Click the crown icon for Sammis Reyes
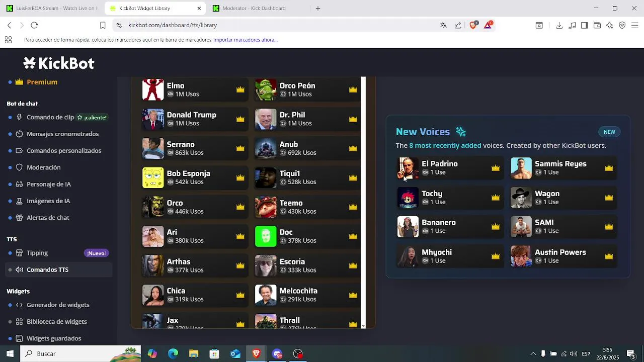 coord(609,168)
